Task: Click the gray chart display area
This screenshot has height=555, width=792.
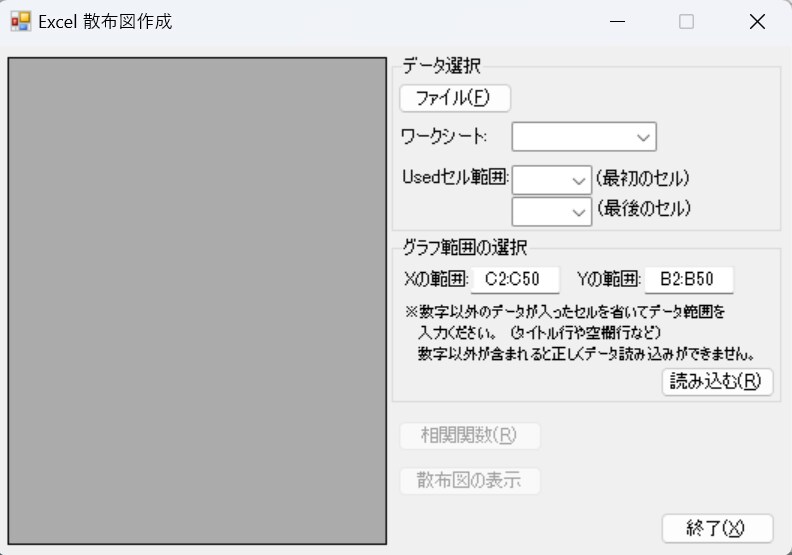Action: (x=197, y=300)
